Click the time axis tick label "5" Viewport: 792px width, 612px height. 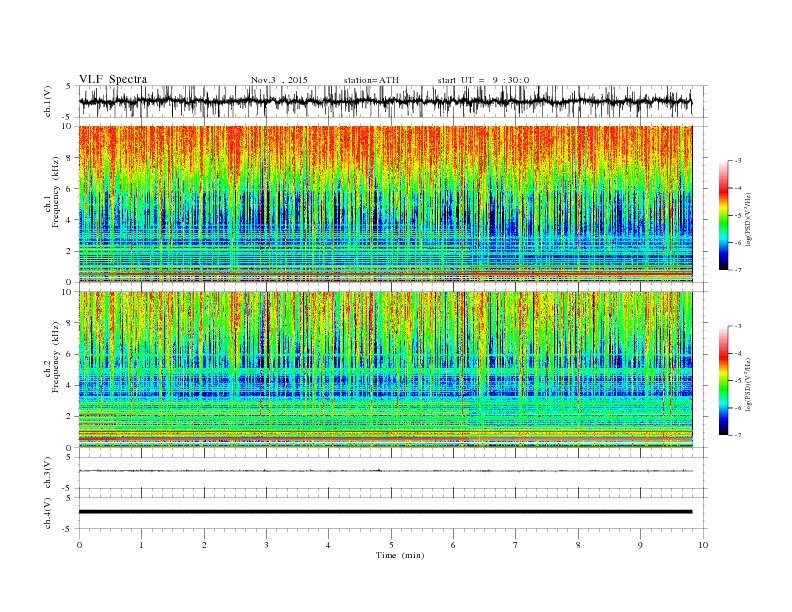click(391, 545)
